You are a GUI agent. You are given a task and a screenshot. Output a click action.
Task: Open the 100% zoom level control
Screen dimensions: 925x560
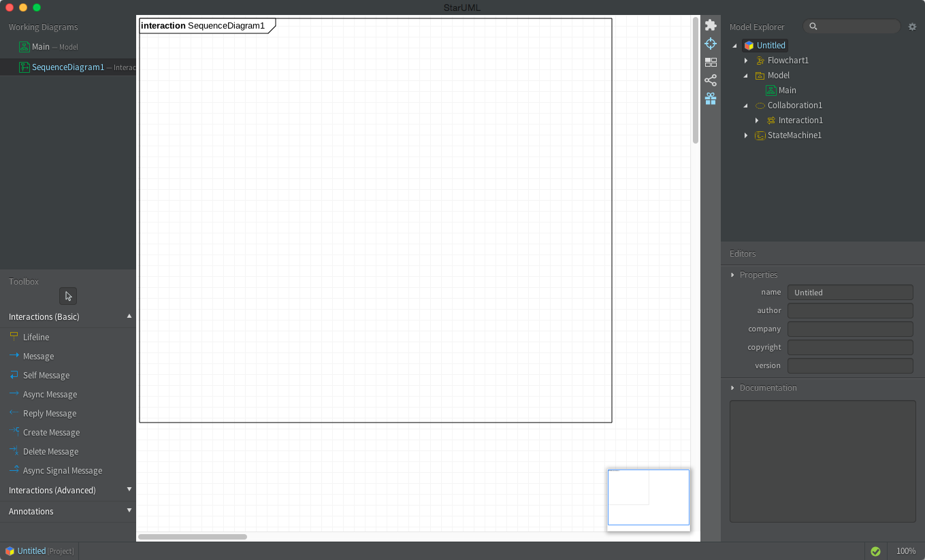pos(906,551)
